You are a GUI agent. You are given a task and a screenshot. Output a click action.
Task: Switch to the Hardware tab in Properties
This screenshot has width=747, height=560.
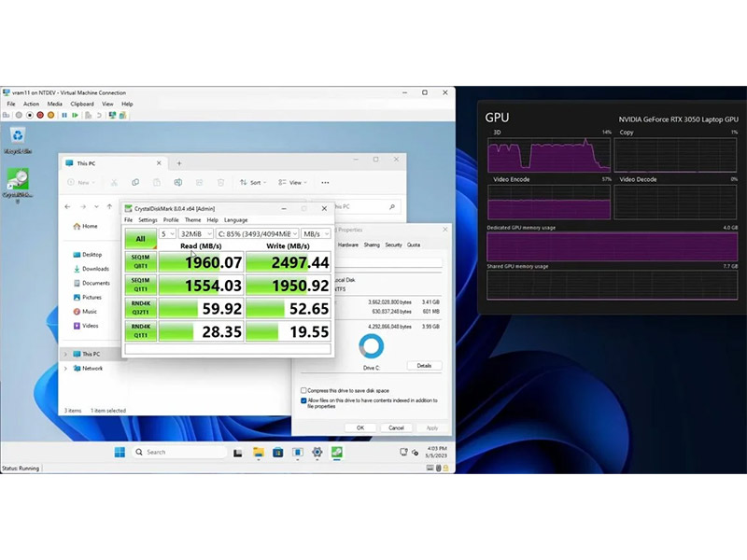pyautogui.click(x=347, y=245)
